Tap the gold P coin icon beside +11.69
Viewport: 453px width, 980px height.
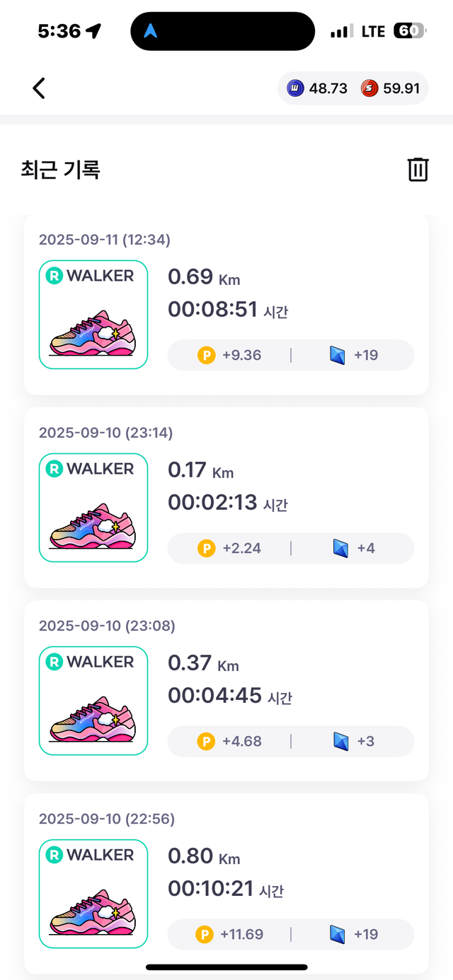point(205,934)
